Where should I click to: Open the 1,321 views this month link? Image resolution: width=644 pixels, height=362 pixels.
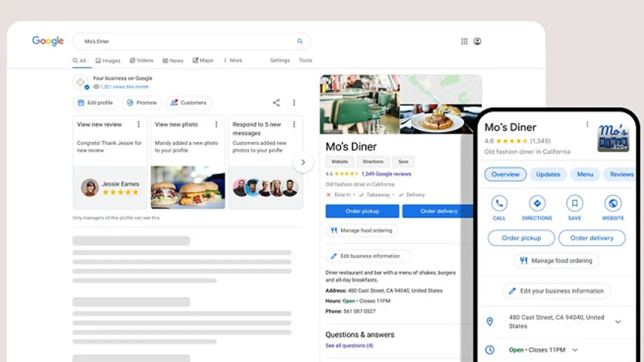125,87
